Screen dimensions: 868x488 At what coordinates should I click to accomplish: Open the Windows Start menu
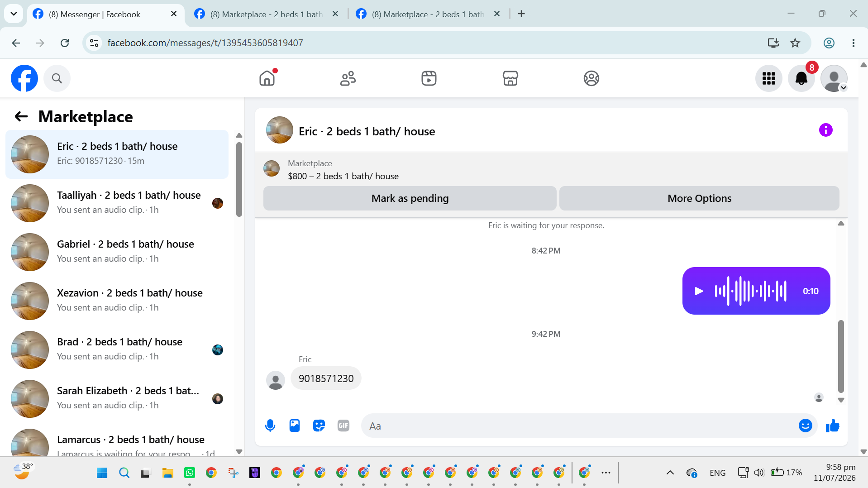[x=102, y=473]
